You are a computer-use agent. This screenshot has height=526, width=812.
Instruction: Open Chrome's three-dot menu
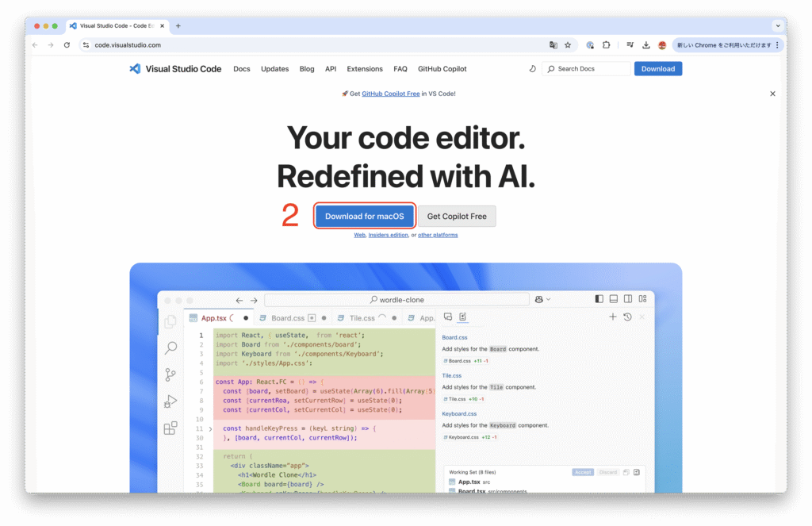coord(777,45)
